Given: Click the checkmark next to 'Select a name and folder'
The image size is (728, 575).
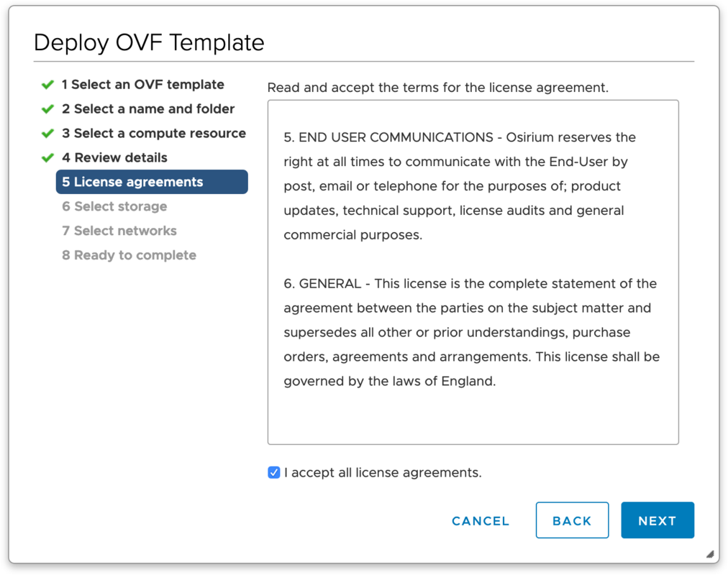Looking at the screenshot, I should [x=47, y=109].
